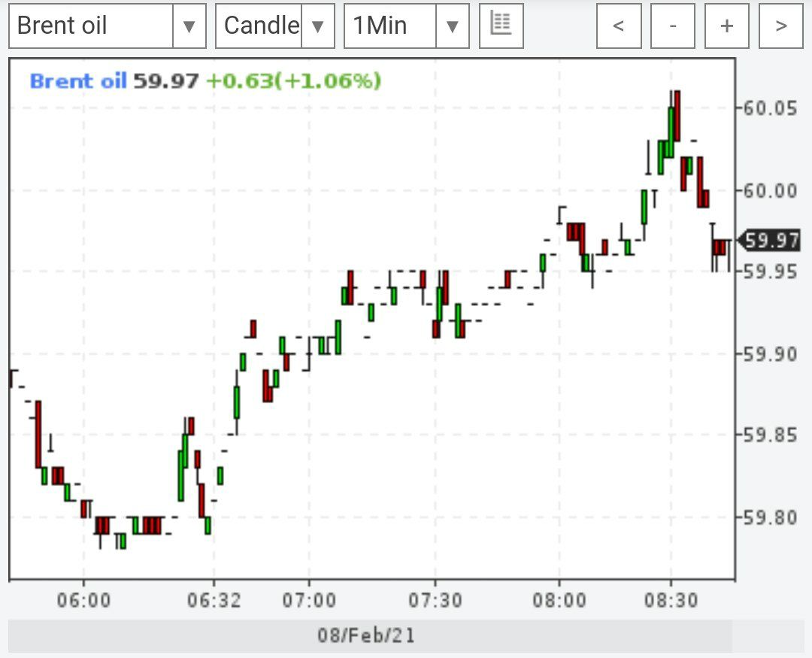
Task: Click the 06:00 time axis label
Action: point(84,601)
